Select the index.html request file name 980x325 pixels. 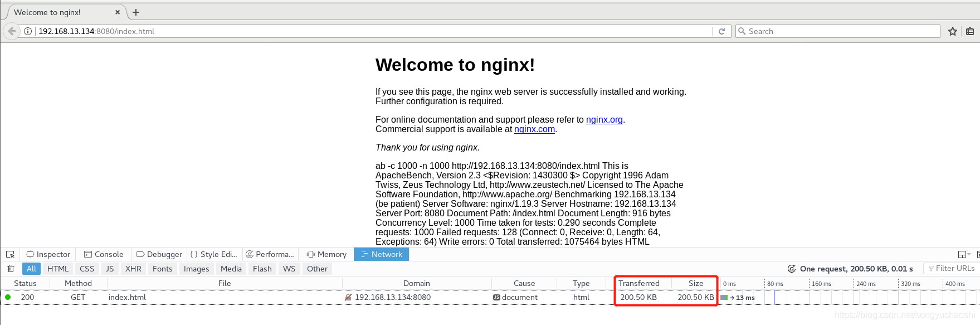[x=127, y=297]
